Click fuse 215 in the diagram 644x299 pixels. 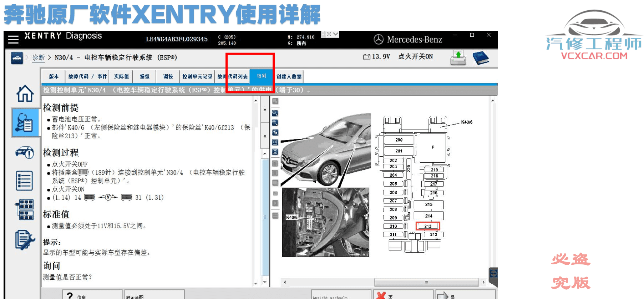pos(429,204)
